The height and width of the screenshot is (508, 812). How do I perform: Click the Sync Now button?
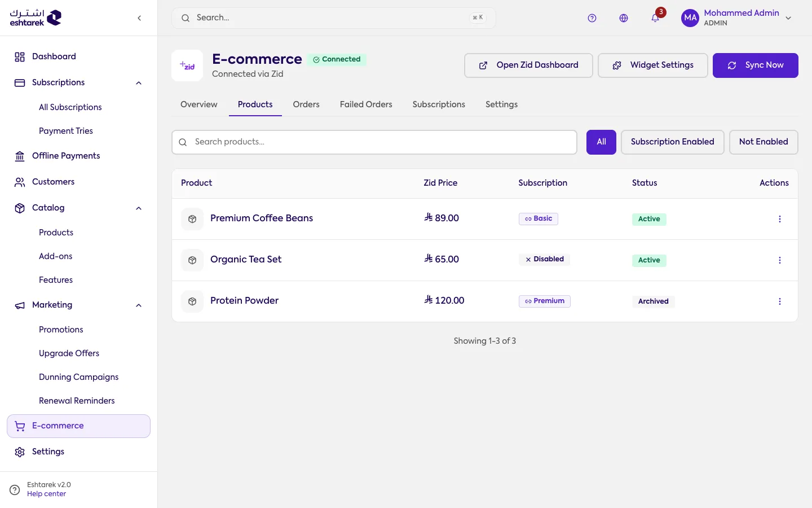756,65
